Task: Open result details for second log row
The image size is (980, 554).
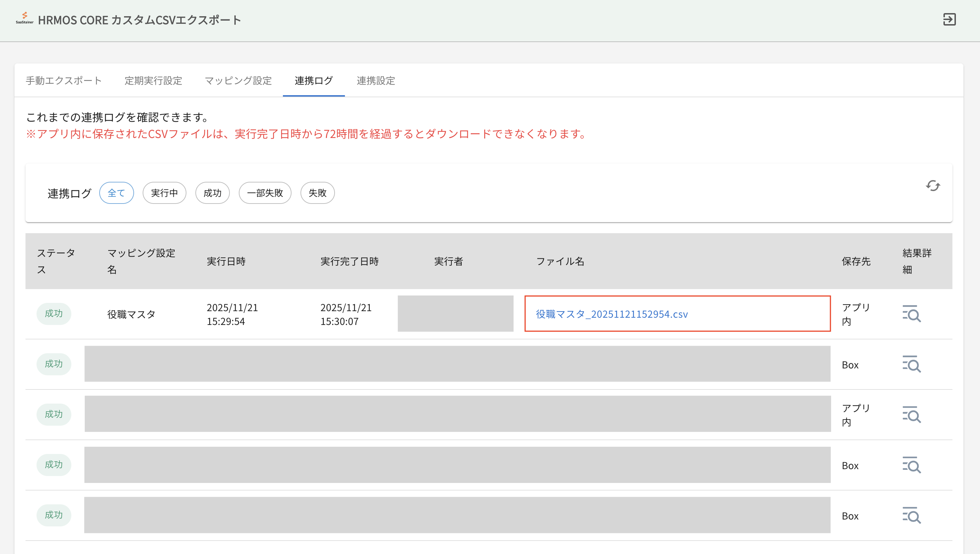Action: [911, 364]
